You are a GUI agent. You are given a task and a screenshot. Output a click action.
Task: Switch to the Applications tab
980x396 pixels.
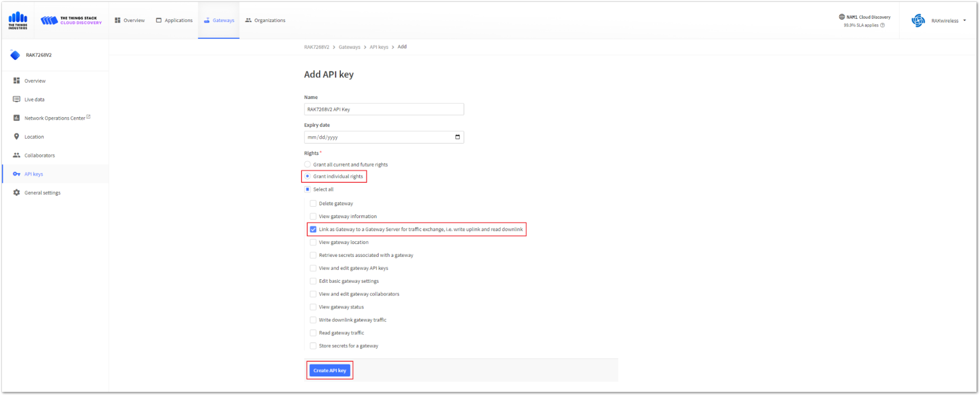174,21
